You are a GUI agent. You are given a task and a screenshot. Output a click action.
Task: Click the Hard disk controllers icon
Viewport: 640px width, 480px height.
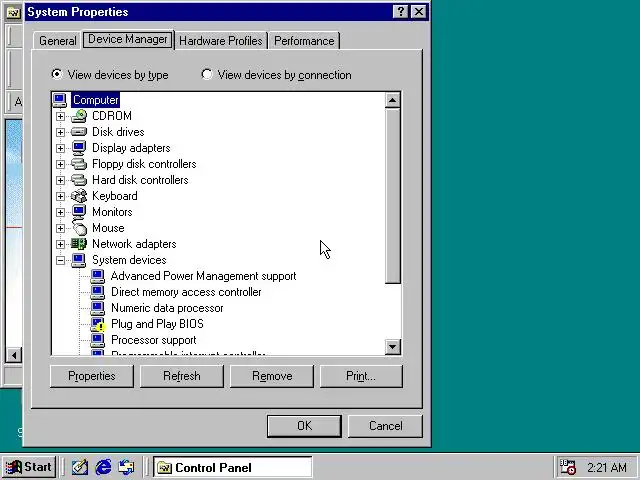click(79, 180)
